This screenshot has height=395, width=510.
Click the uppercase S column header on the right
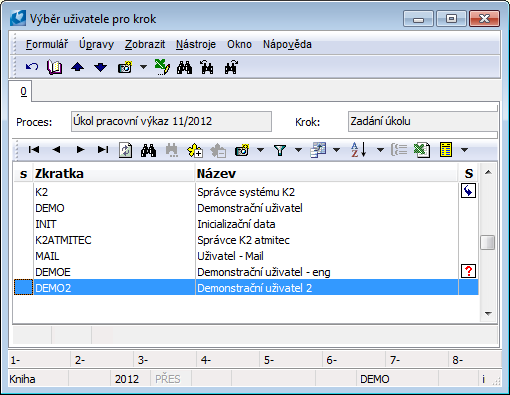coord(469,174)
